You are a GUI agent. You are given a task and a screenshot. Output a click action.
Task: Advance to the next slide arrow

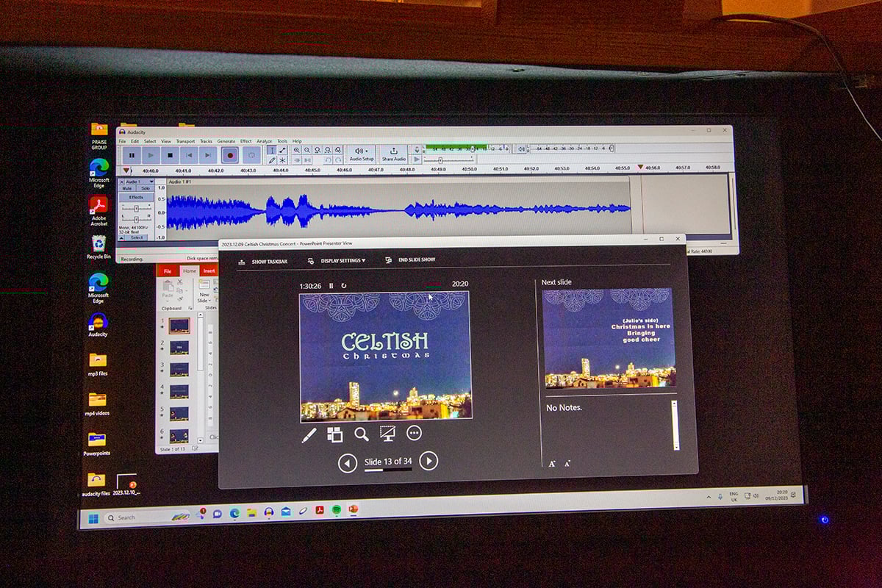point(429,461)
